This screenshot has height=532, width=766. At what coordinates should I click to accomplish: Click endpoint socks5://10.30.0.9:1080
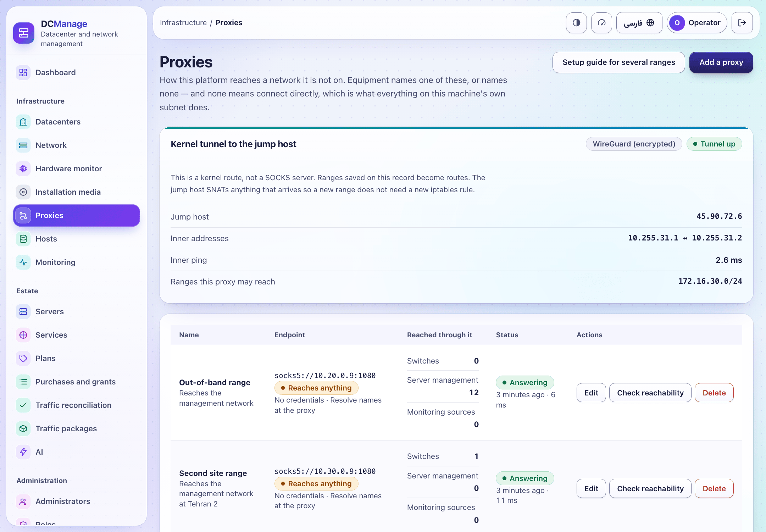pos(325,471)
